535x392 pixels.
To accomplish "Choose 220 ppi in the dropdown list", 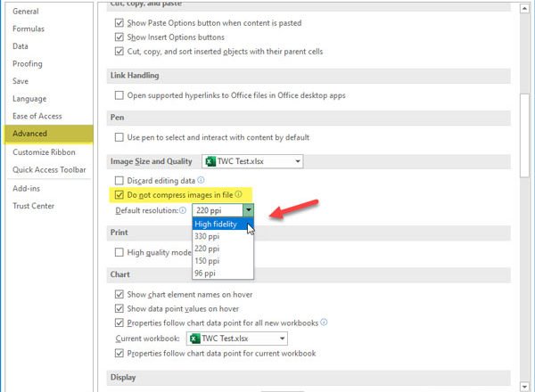I will (x=223, y=249).
